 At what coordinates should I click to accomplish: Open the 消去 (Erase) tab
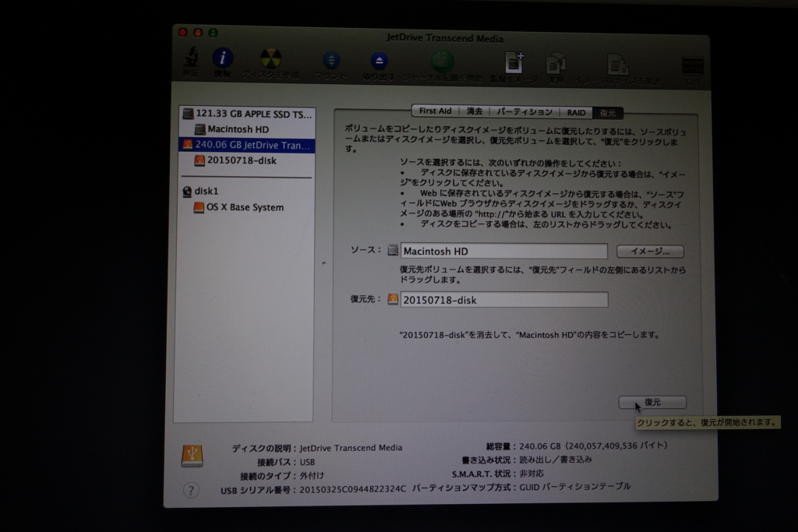point(473,111)
